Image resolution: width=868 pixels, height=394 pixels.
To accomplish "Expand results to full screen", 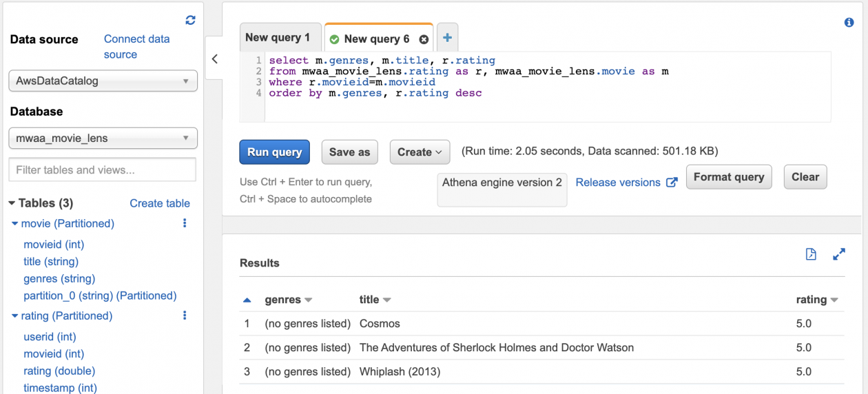I will tap(838, 255).
